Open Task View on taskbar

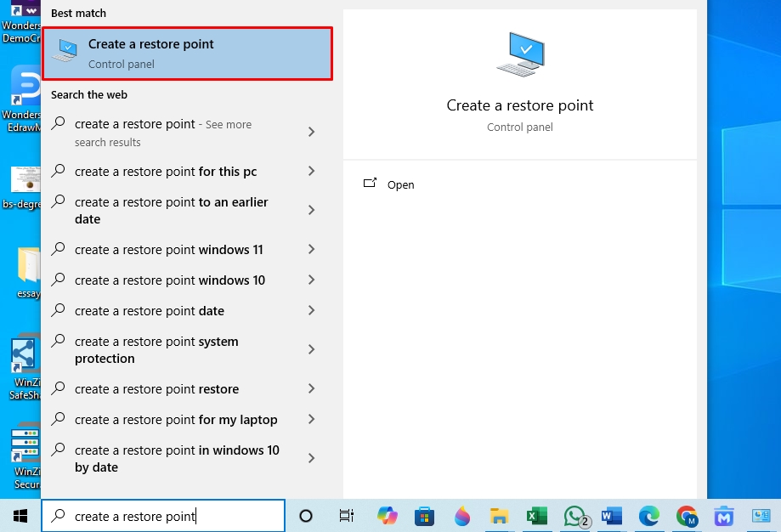point(347,516)
